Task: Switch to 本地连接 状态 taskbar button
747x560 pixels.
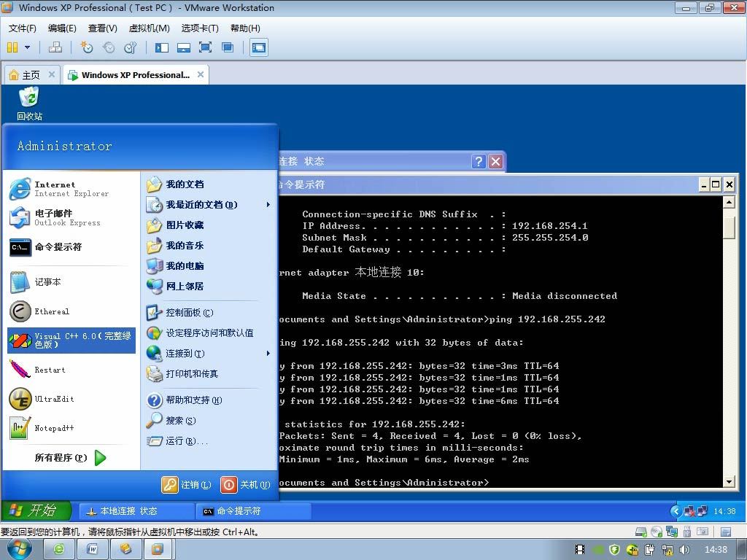Action: click(136, 511)
